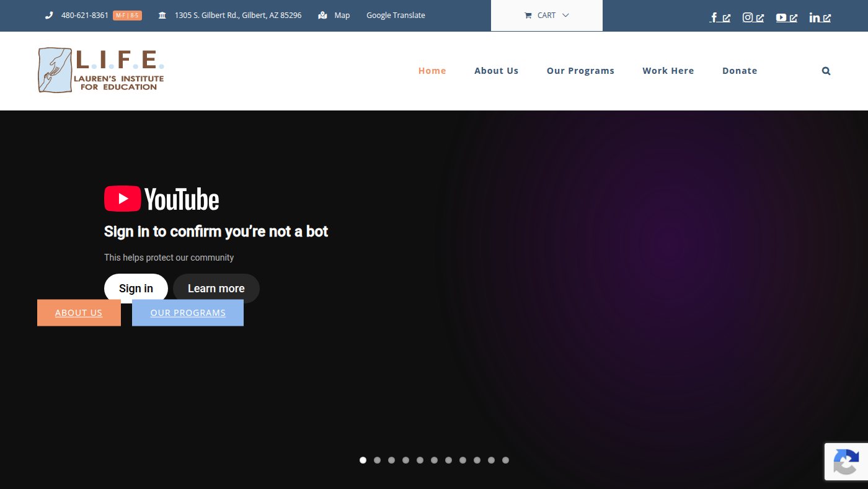Jump to the last slider dot
The height and width of the screenshot is (489, 868).
click(x=505, y=460)
